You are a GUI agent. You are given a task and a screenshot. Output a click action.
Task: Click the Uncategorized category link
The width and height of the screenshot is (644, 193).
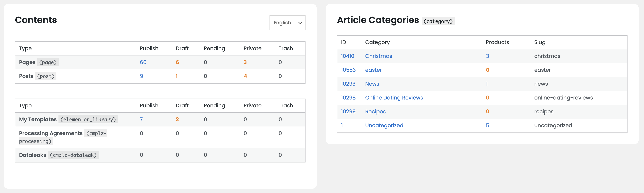click(384, 126)
